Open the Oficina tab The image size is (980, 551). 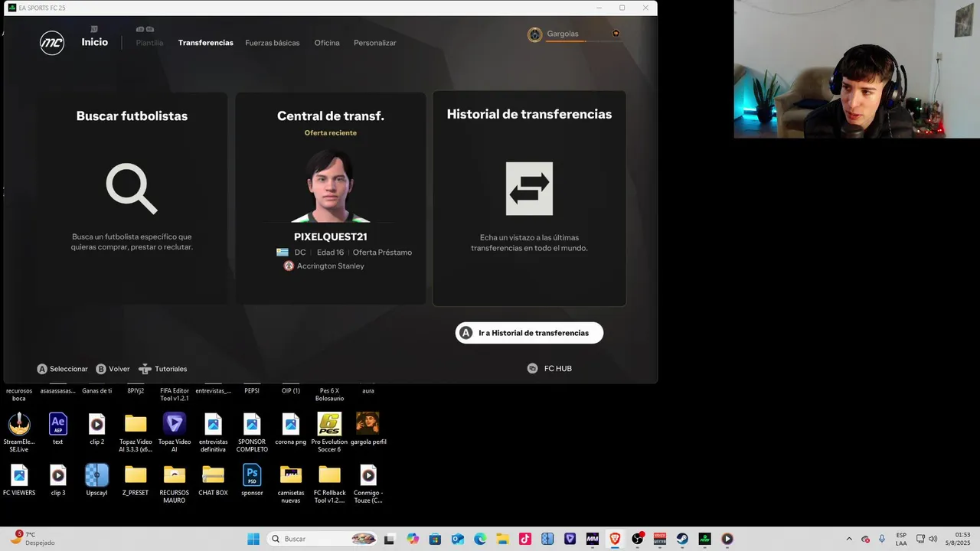pos(327,43)
